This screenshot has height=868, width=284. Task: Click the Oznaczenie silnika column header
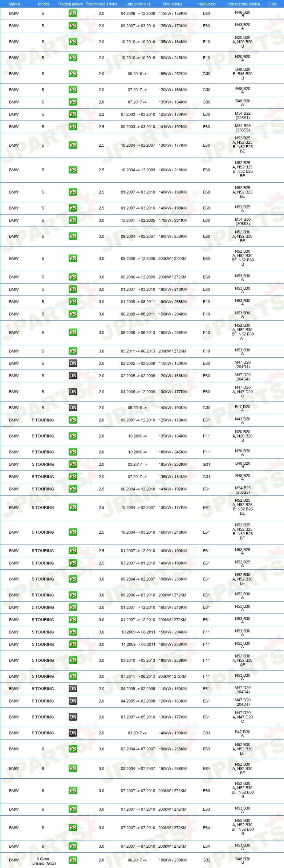[x=243, y=4]
